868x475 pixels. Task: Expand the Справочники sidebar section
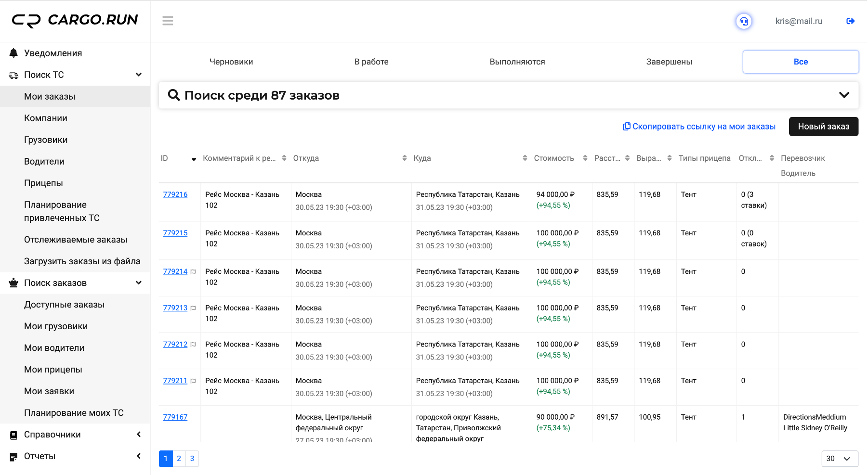[x=139, y=435]
